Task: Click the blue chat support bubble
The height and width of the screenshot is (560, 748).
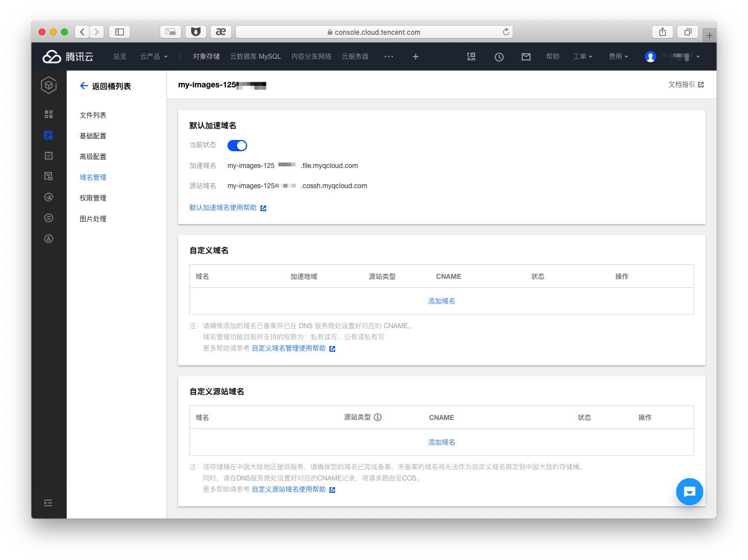Action: [689, 492]
